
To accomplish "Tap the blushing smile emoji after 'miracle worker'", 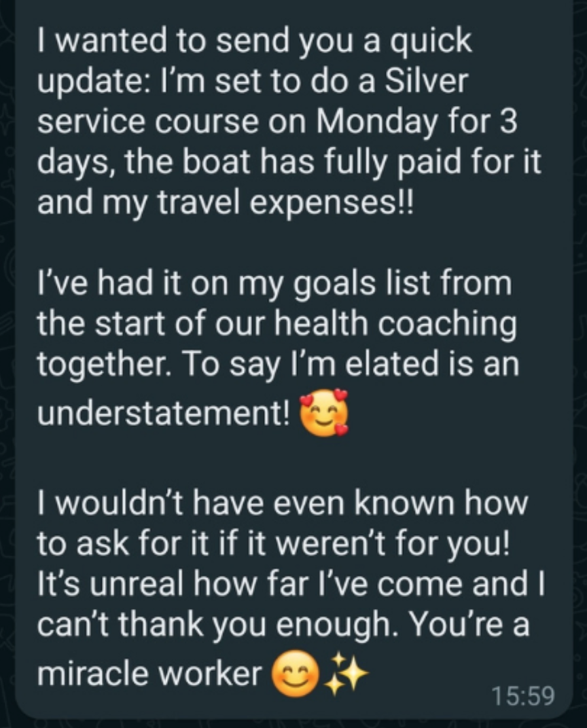I will (296, 674).
